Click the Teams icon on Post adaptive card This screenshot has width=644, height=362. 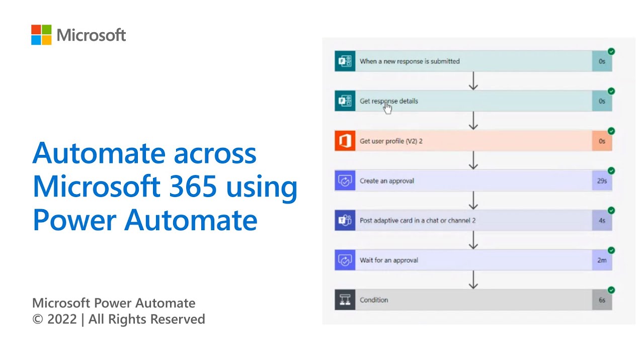click(345, 220)
